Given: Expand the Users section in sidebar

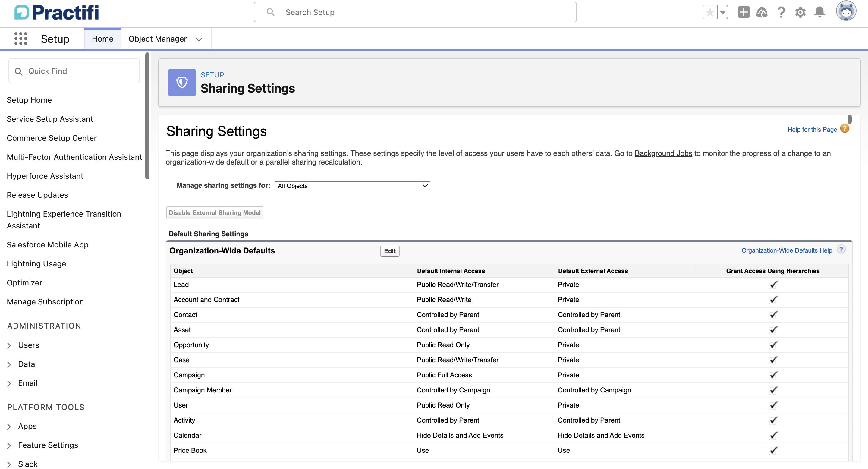Looking at the screenshot, I should [x=9, y=345].
